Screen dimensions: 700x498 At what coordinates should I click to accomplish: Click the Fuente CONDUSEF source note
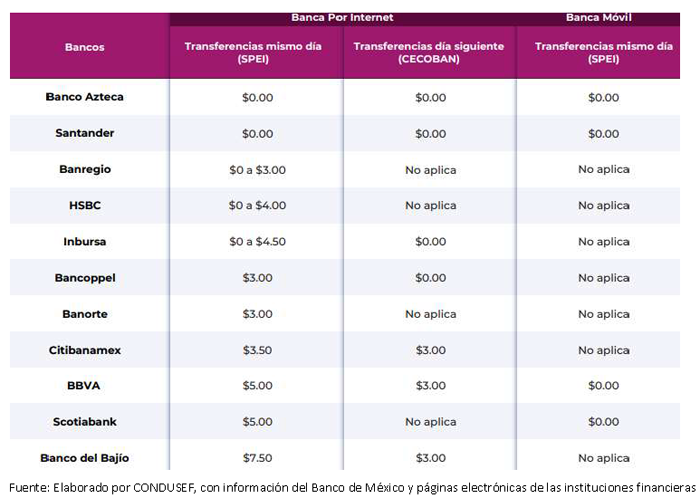click(x=352, y=487)
